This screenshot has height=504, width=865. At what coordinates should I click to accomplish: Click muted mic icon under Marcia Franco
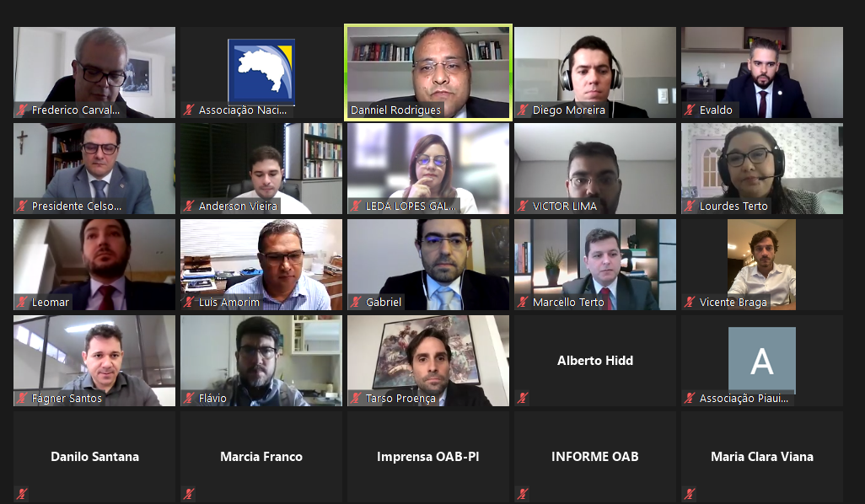(x=189, y=494)
